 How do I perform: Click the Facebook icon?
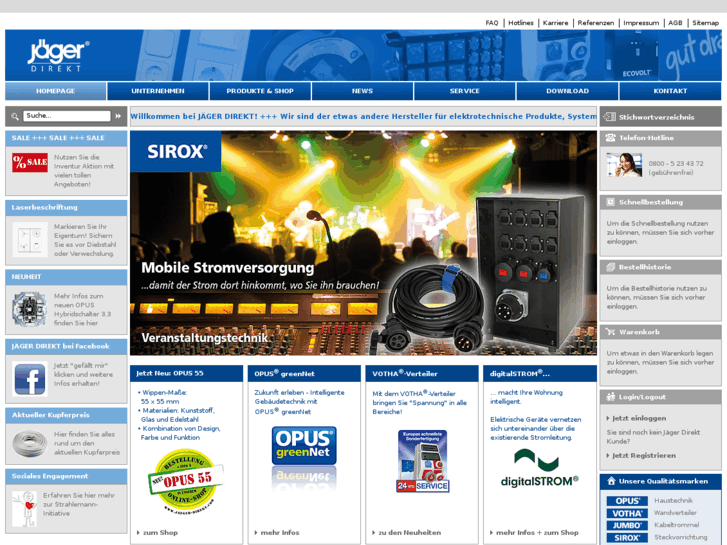tap(30, 378)
